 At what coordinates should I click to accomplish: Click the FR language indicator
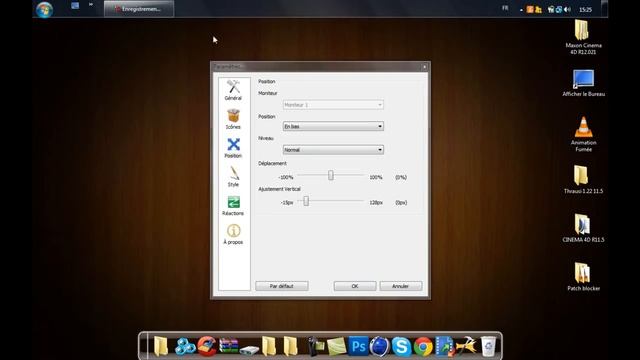pyautogui.click(x=505, y=8)
